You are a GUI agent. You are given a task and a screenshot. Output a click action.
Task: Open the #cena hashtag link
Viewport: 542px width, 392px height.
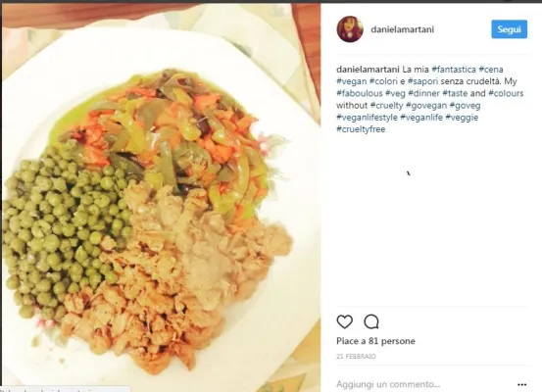point(491,70)
